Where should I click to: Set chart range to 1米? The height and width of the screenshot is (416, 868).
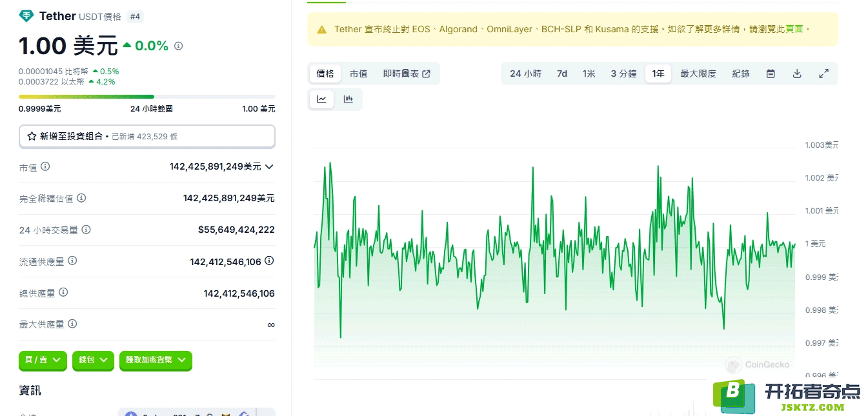coord(589,74)
